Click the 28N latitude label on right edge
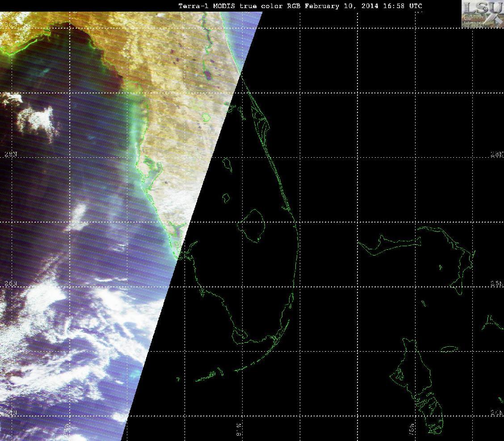The width and height of the screenshot is (504, 441). coord(496,155)
